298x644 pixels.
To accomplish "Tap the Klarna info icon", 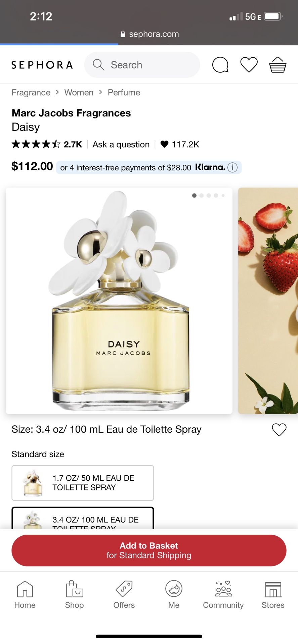I will (x=232, y=167).
